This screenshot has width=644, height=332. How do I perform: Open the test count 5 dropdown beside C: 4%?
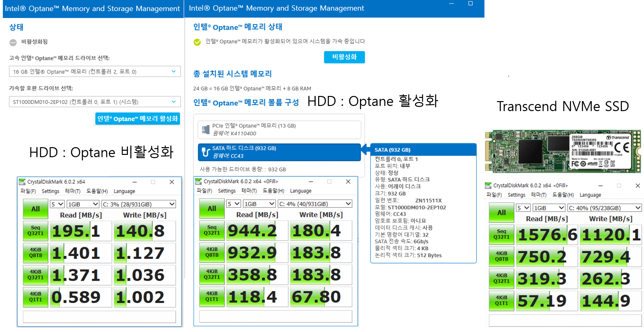click(x=234, y=204)
